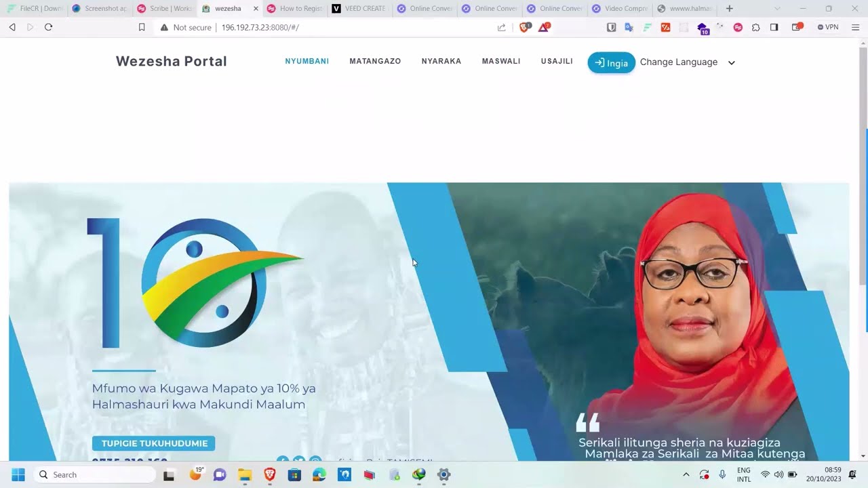This screenshot has width=868, height=488.
Task: Click the microphone icon in system tray
Action: [x=722, y=474]
